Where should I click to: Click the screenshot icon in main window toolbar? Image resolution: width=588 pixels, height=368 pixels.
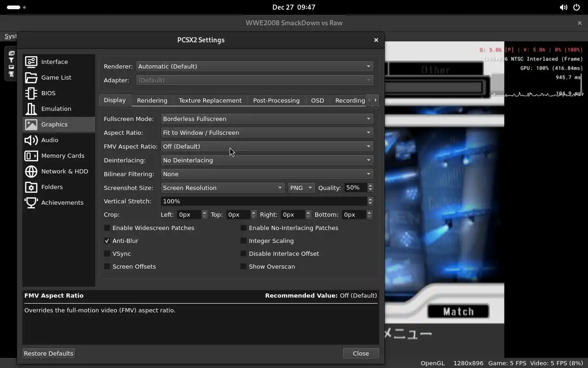point(11,53)
